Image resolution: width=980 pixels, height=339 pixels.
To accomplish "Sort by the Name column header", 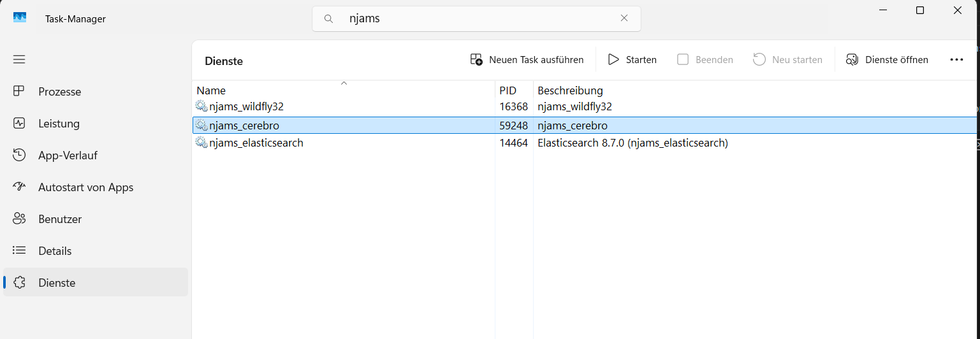I will 343,90.
